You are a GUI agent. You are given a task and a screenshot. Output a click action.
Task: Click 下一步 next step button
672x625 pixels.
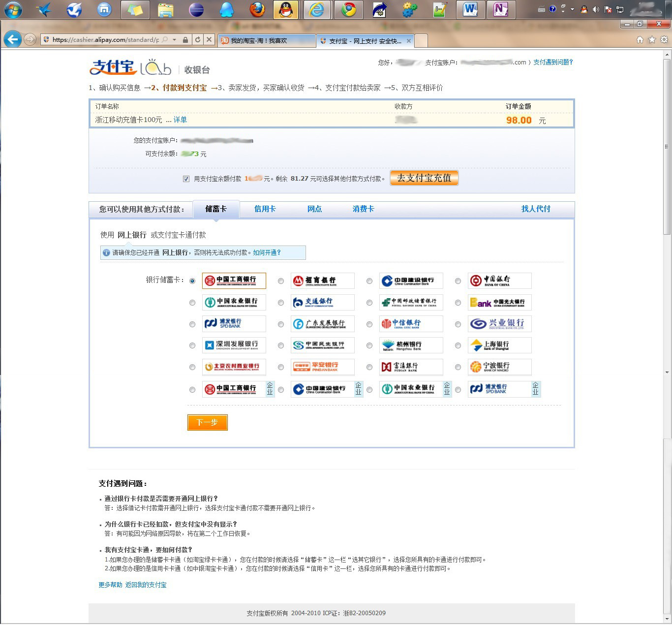(207, 422)
